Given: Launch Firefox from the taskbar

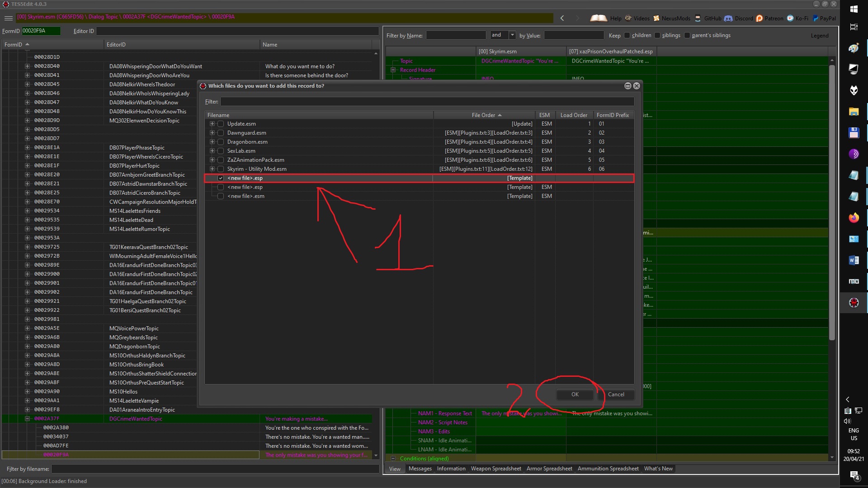Looking at the screenshot, I should tap(854, 218).
